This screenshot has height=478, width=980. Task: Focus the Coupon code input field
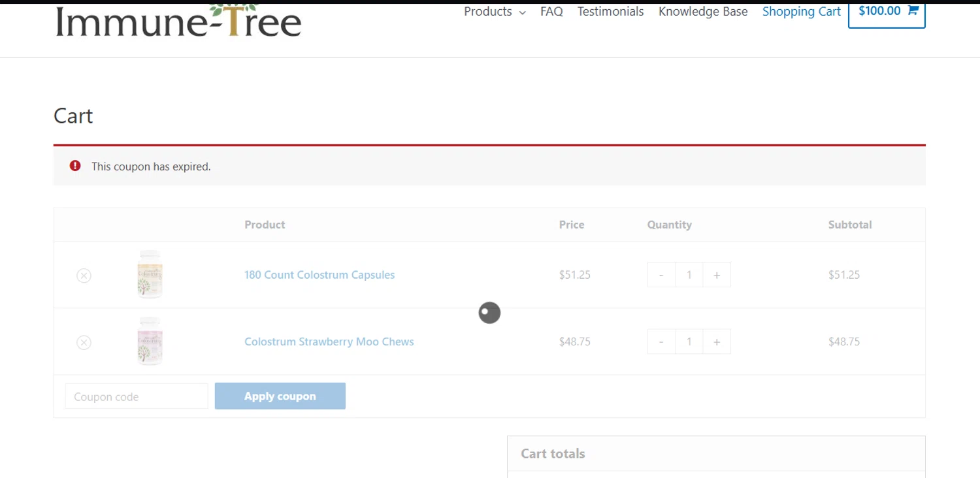pyautogui.click(x=137, y=396)
